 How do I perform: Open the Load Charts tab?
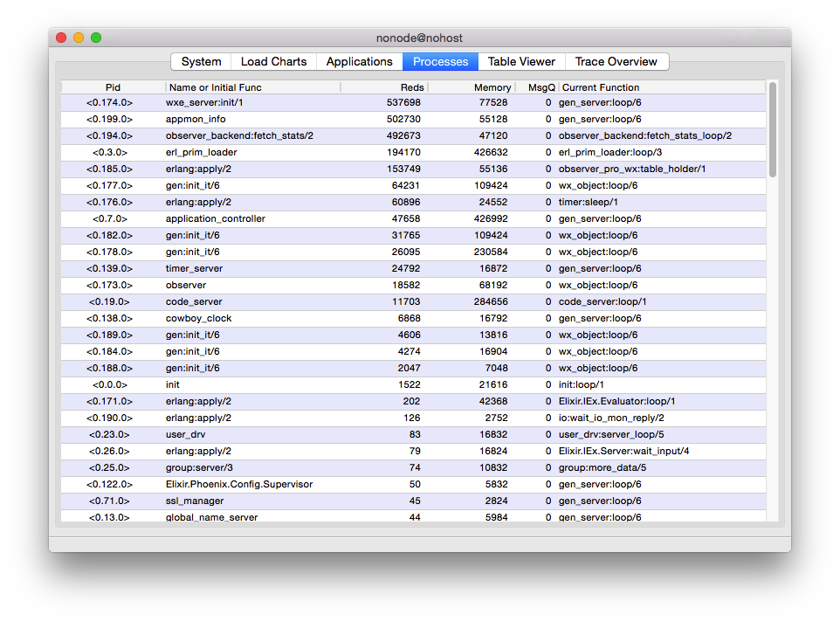click(x=274, y=62)
